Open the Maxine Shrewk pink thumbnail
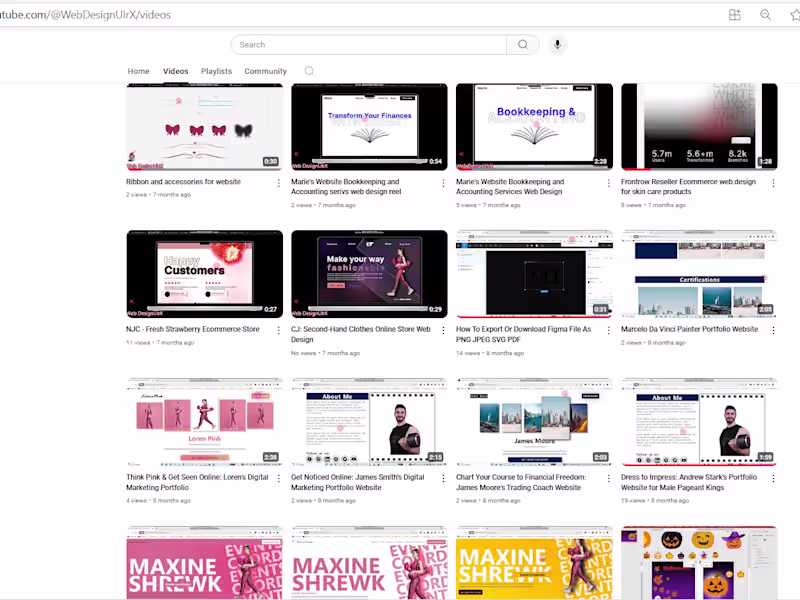 tap(203, 560)
